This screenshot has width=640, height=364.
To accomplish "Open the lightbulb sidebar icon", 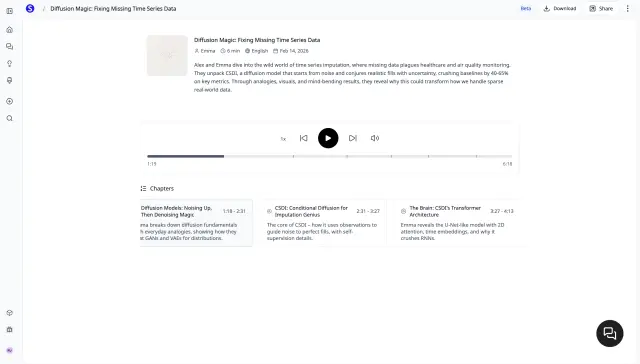I will tap(10, 64).
